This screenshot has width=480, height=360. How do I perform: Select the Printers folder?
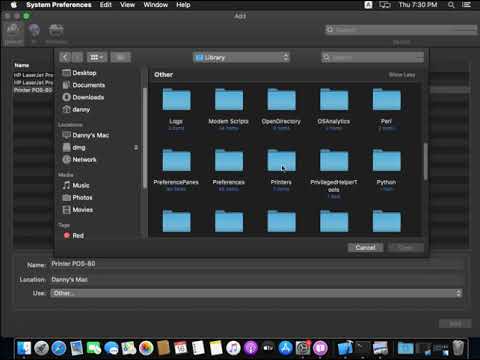point(281,161)
